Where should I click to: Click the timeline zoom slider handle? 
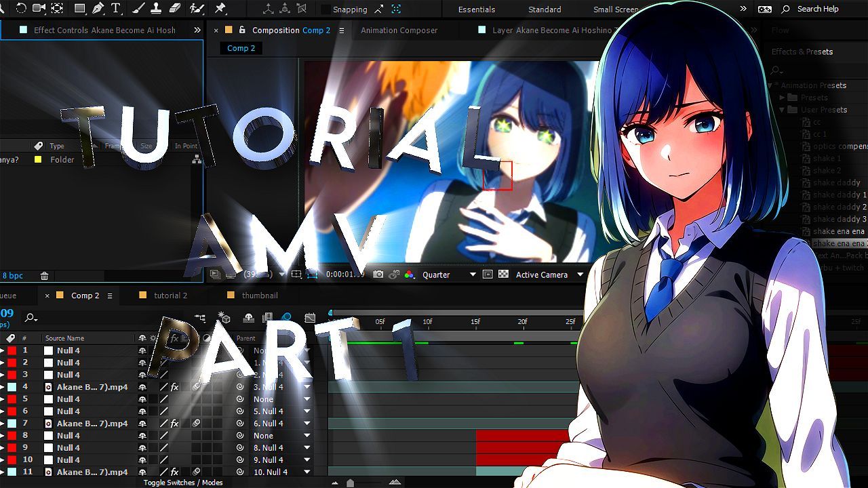(350, 483)
